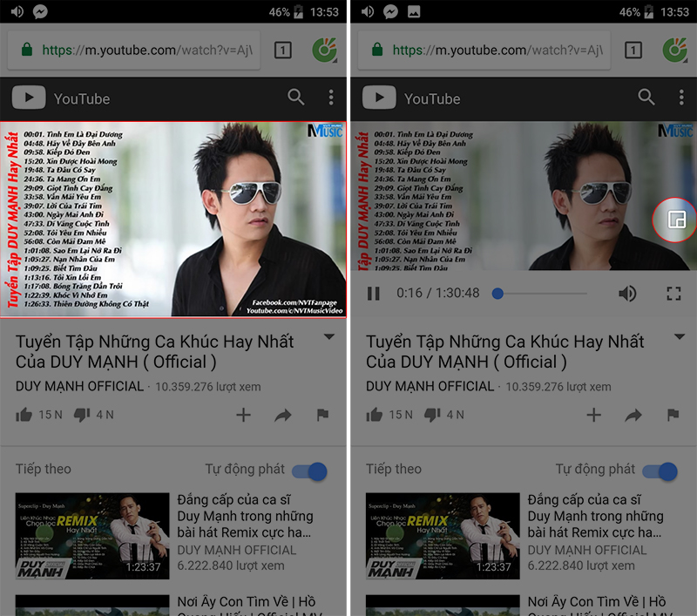Open DUY MẠNH OFFICIAL channel in left screenshot
The width and height of the screenshot is (697, 616).
(79, 386)
